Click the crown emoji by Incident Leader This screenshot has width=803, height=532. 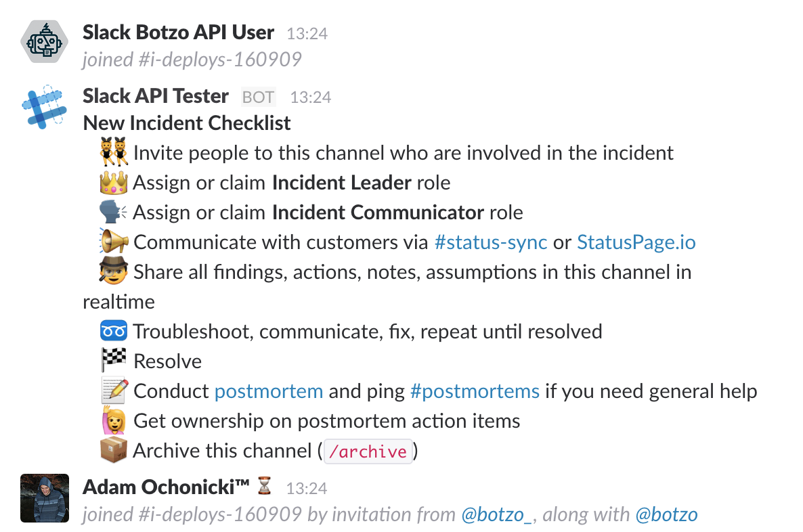tap(114, 182)
